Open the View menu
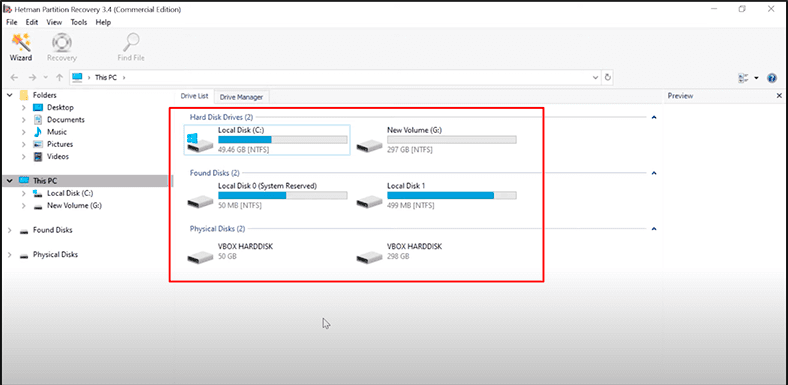788x385 pixels. point(54,22)
